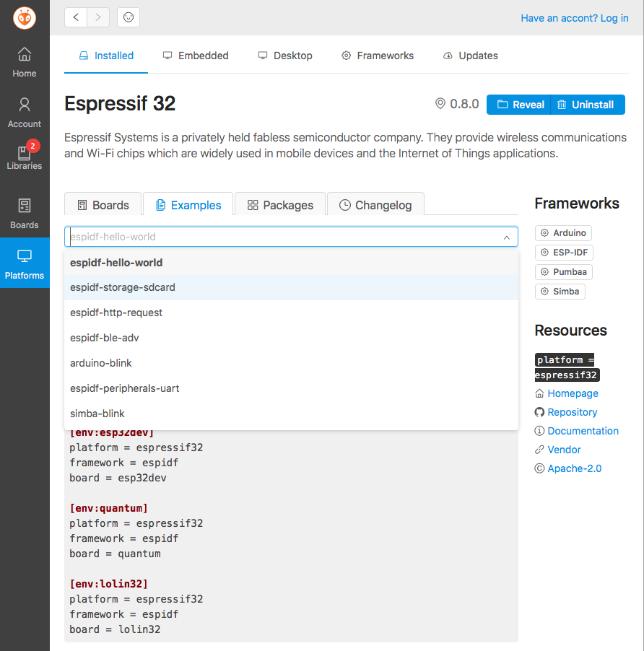
Task: Click the forward navigation arrow
Action: (98, 17)
